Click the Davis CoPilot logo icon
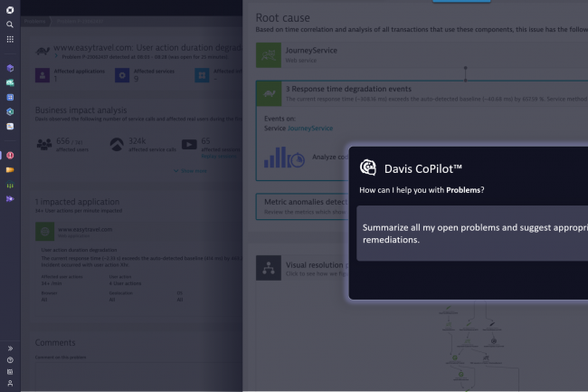The height and width of the screenshot is (392, 588). click(368, 167)
